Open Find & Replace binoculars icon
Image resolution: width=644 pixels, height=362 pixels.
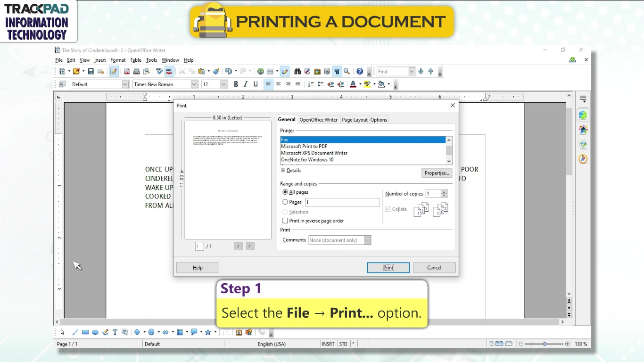297,72
